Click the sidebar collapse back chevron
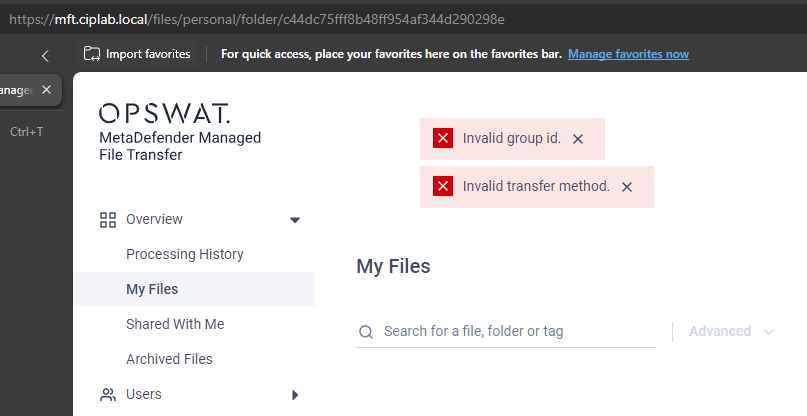807x416 pixels. [45, 56]
